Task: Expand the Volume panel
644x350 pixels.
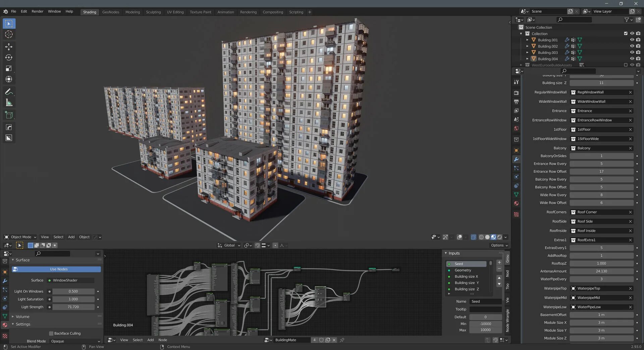Action: coord(22,316)
